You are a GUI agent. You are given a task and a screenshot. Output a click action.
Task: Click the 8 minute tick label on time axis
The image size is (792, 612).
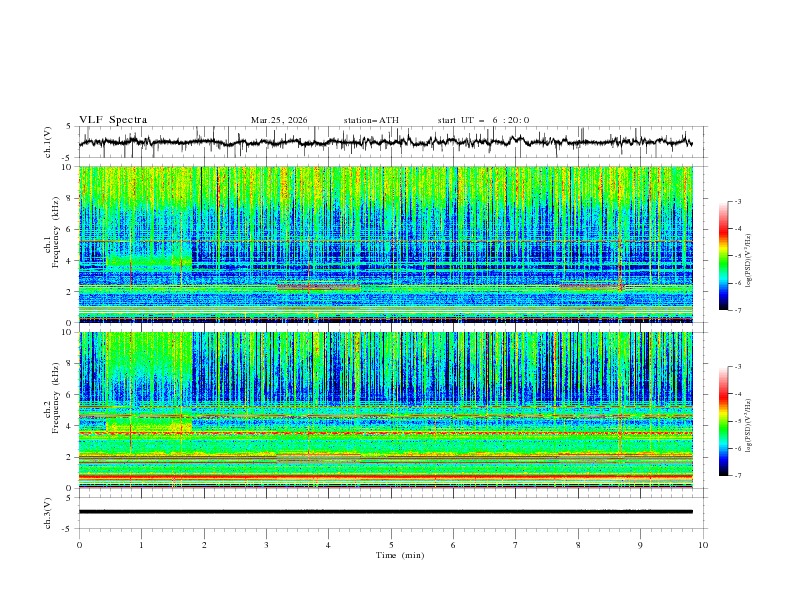click(578, 545)
